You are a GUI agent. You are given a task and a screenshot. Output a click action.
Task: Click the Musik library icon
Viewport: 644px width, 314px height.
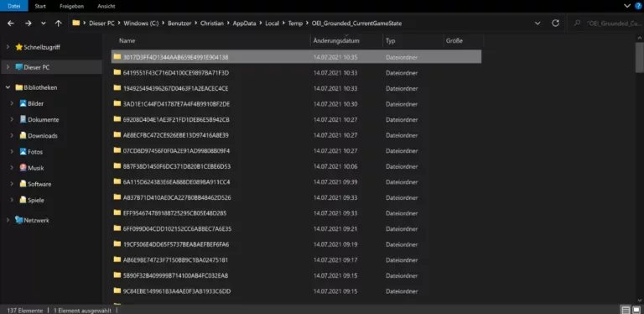[x=23, y=168]
